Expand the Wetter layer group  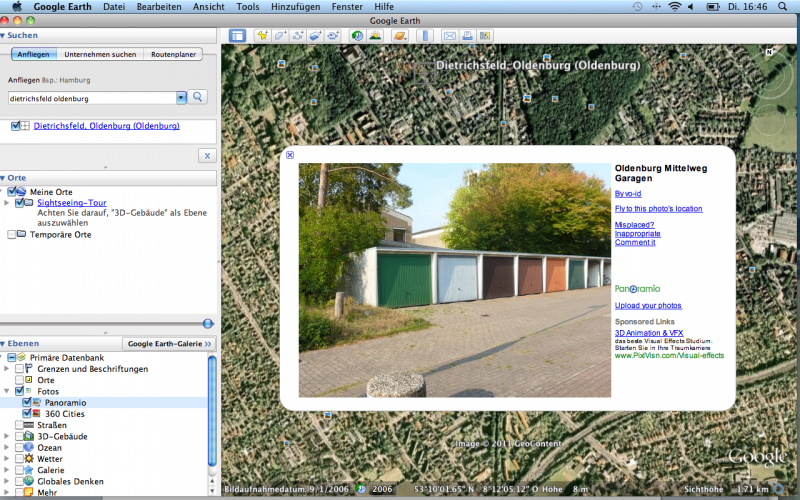tap(7, 459)
